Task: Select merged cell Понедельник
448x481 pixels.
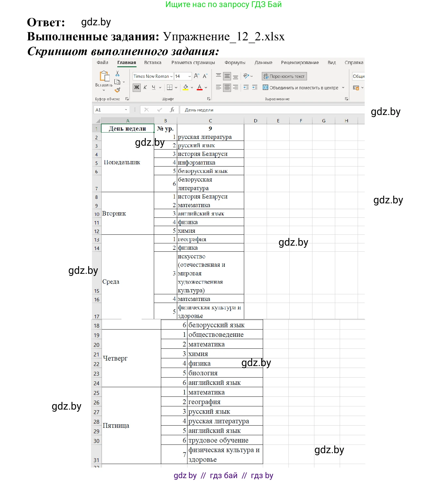Action: [x=128, y=162]
